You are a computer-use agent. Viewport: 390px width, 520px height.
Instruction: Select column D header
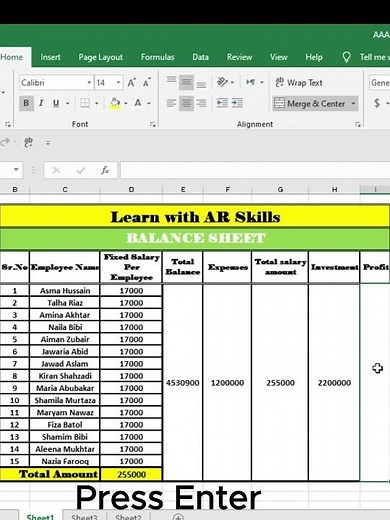coord(131,190)
